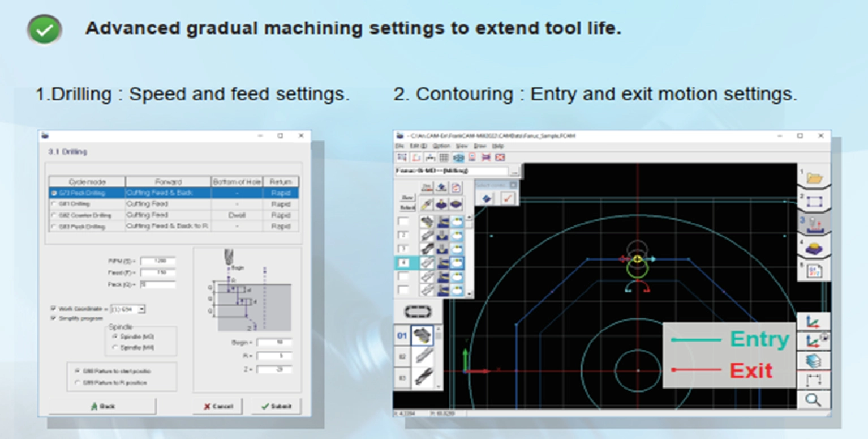Screen dimensions: 868x439
Task: Click the ellipsis button beside machine name field
Action: [514, 171]
